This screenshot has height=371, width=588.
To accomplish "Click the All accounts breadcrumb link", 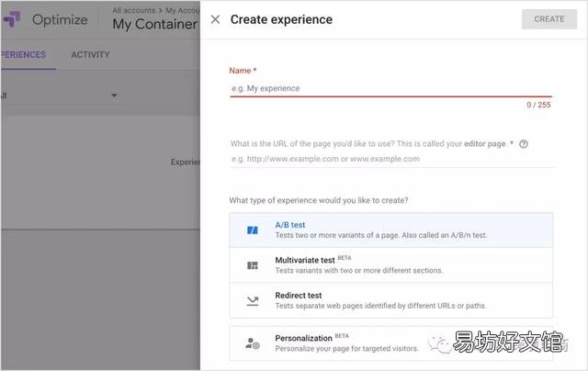I will click(134, 10).
